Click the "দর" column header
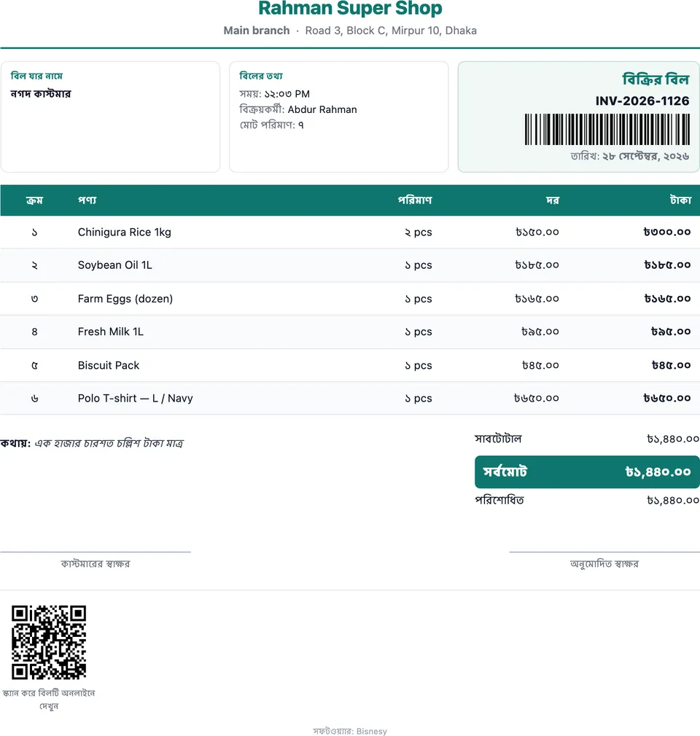 [x=553, y=200]
